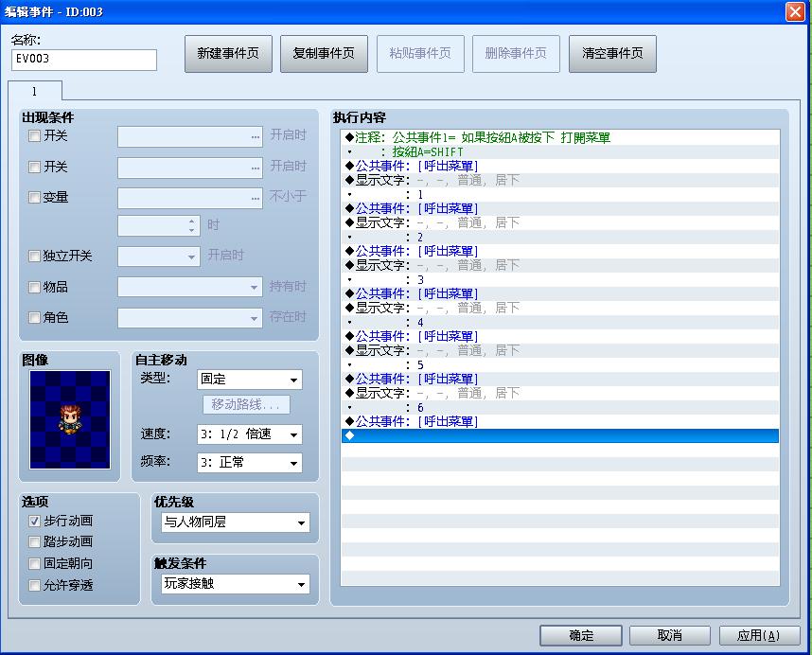The image size is (812, 655).
Task: Open the 角色 actor dropdown
Action: pyautogui.click(x=190, y=318)
